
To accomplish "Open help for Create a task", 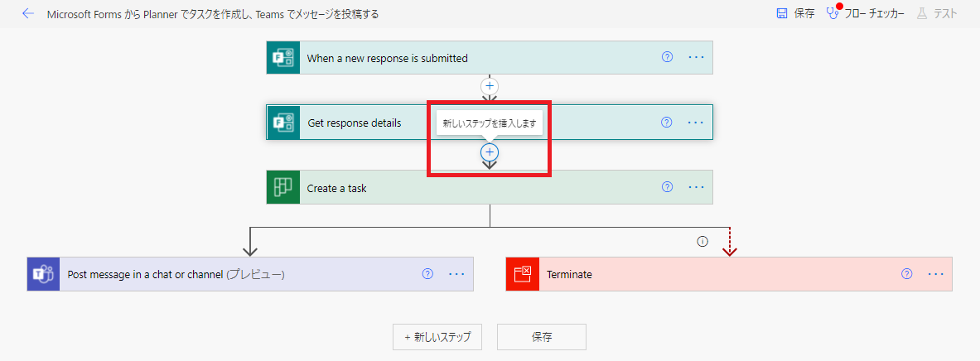I will [667, 187].
